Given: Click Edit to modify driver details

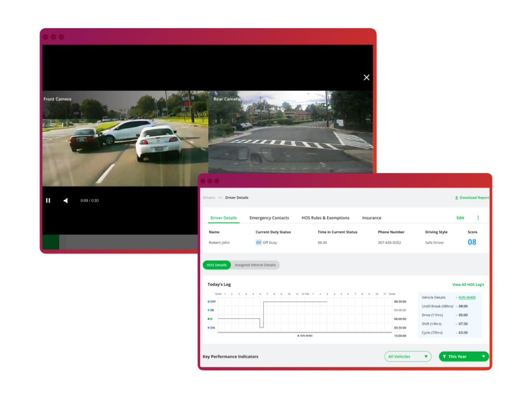Looking at the screenshot, I should tap(460, 218).
